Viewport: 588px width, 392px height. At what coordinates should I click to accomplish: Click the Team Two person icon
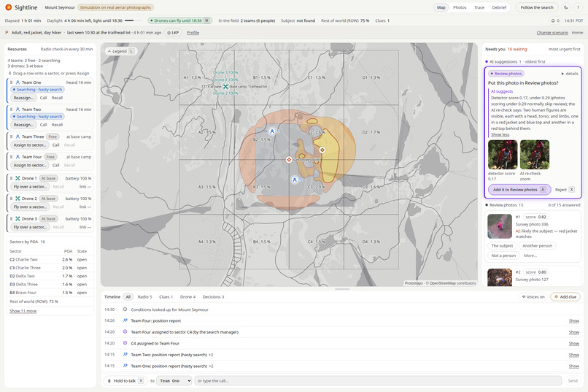(18, 109)
